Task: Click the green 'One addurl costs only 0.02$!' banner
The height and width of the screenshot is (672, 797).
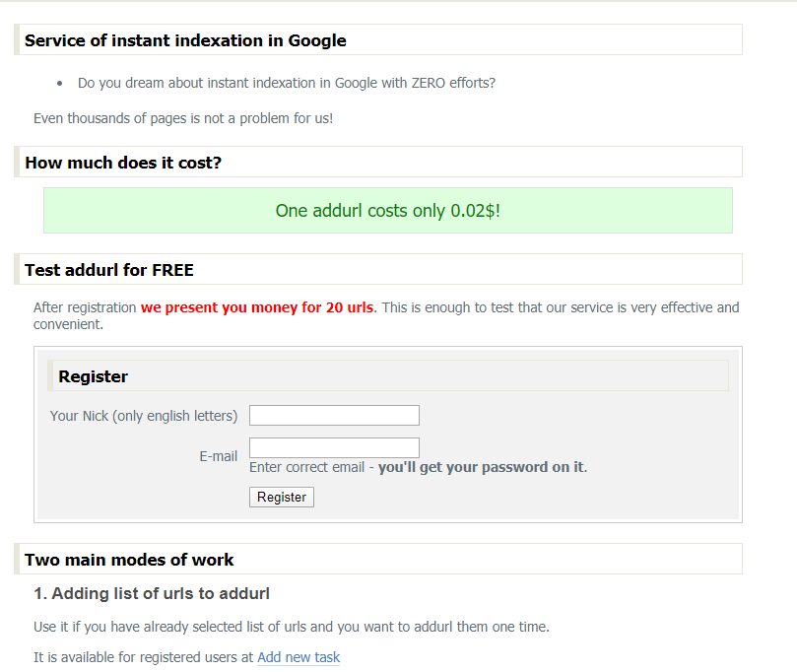Action: (388, 211)
